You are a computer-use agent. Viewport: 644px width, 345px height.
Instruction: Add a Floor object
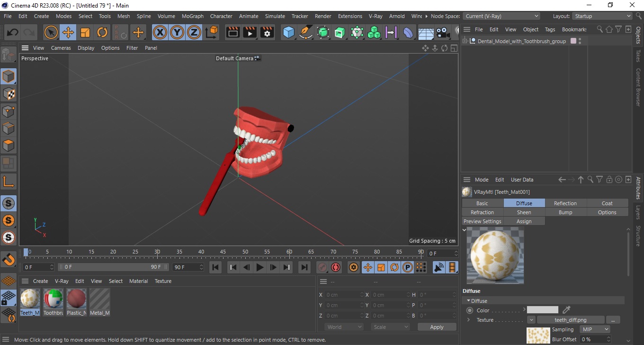426,32
